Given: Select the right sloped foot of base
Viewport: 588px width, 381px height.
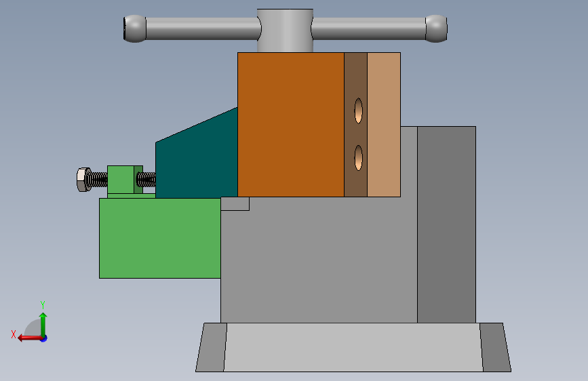Looking at the screenshot, I should pos(495,347).
